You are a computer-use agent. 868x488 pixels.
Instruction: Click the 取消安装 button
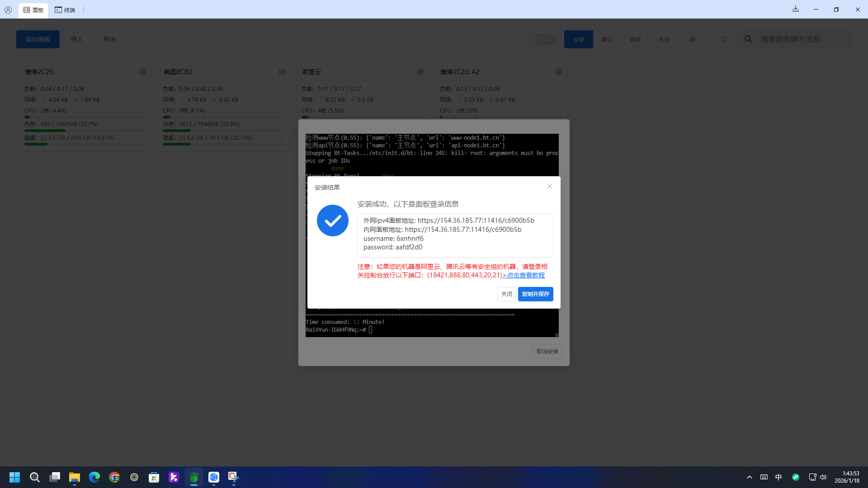[x=547, y=352]
